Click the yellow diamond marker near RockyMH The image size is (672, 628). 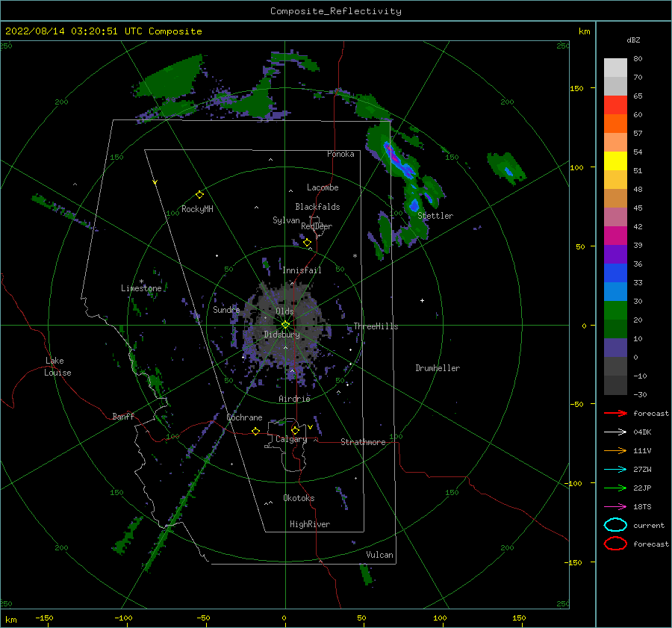coord(199,195)
